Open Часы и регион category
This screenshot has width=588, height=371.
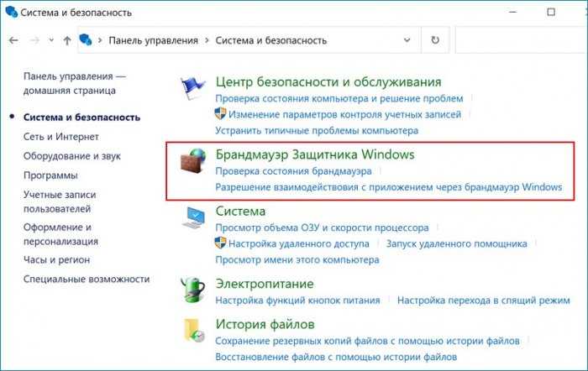(56, 259)
